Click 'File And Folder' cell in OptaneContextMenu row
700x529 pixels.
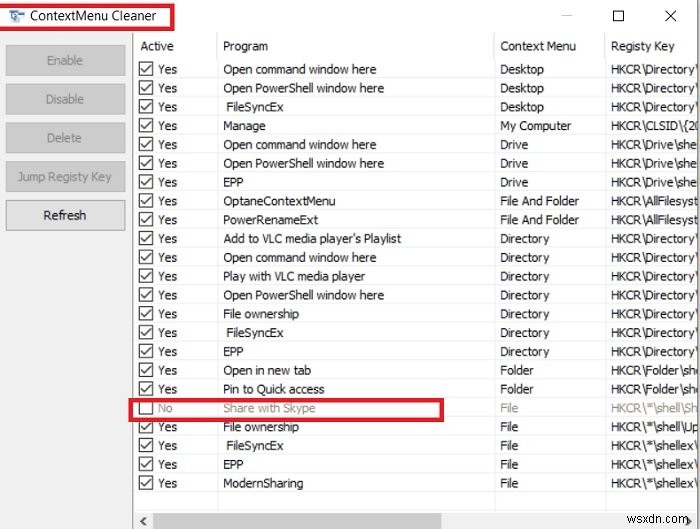pos(539,201)
